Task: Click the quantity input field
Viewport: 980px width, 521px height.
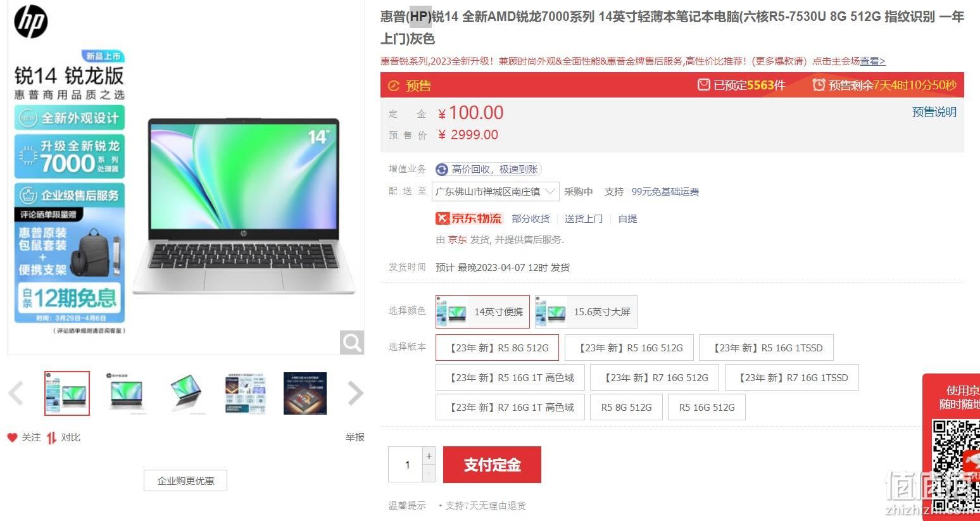Action: click(x=406, y=465)
